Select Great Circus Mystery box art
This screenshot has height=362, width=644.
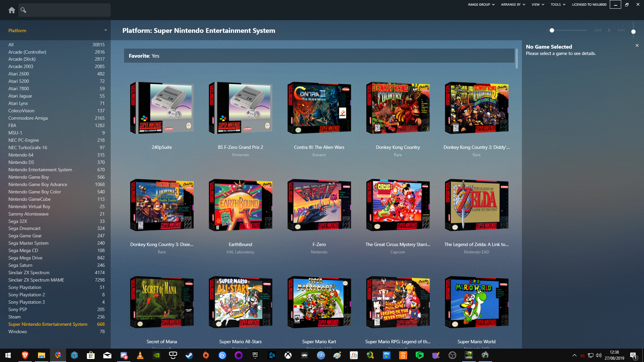coord(398,205)
